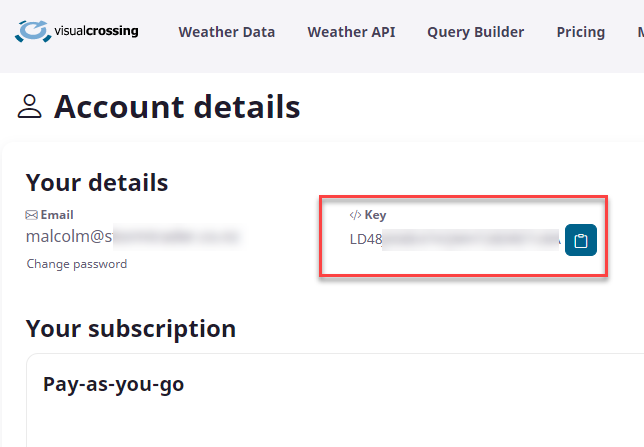The width and height of the screenshot is (644, 447).
Task: Open the Query Builder page
Action: tap(475, 32)
